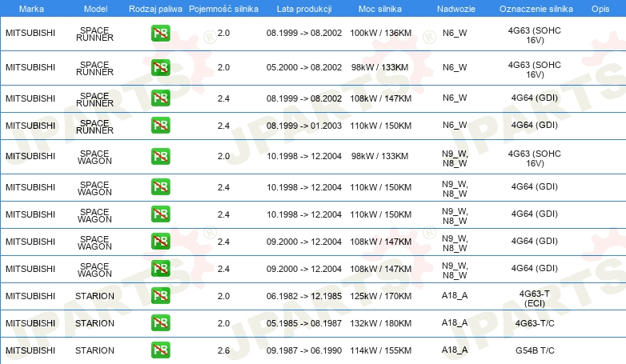Click the '05.1985 -> 08.1987' date cell
This screenshot has height=364, width=626.
304,323
